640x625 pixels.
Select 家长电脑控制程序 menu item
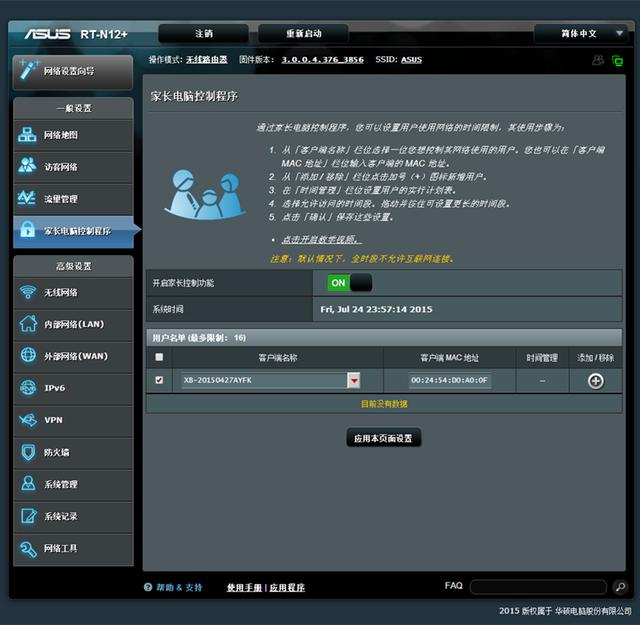click(73, 231)
